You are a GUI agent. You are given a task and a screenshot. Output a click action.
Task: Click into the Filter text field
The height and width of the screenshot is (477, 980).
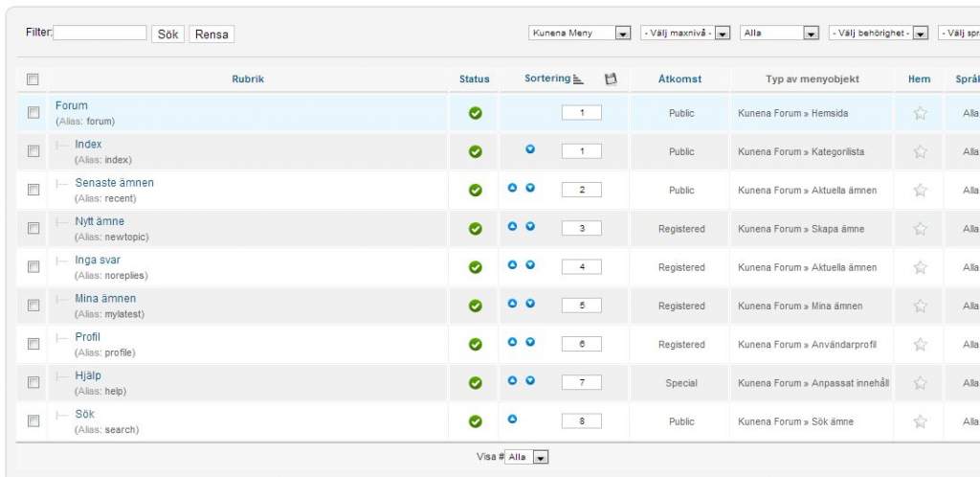click(x=100, y=33)
